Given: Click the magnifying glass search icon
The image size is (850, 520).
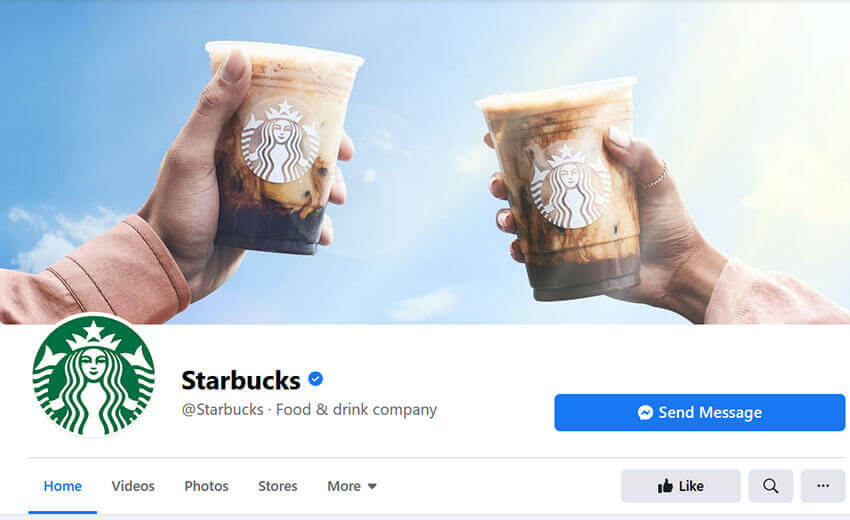Looking at the screenshot, I should [770, 486].
